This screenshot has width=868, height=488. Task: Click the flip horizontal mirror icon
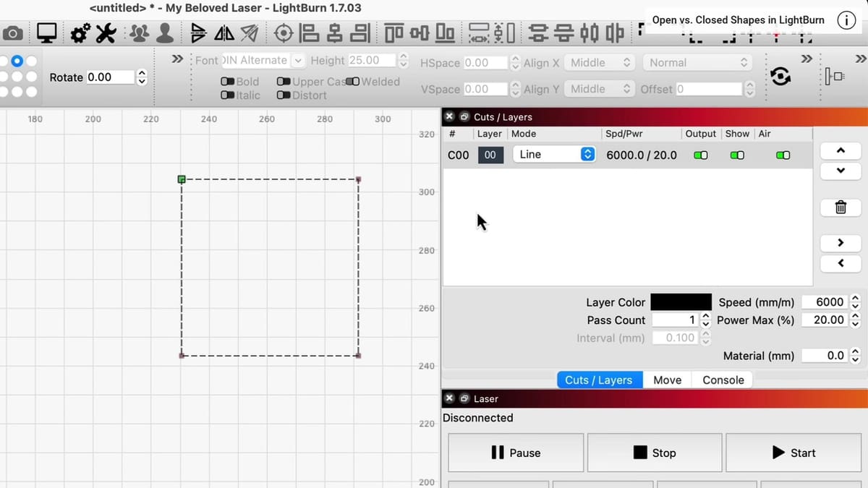coord(224,33)
